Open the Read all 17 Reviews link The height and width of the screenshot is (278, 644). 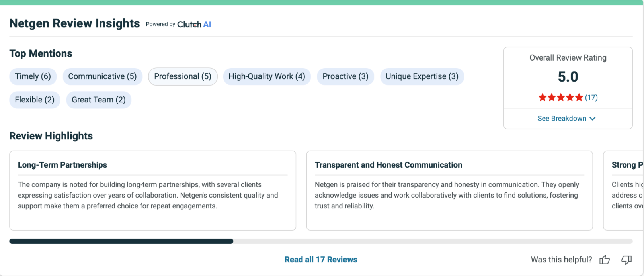[321, 260]
